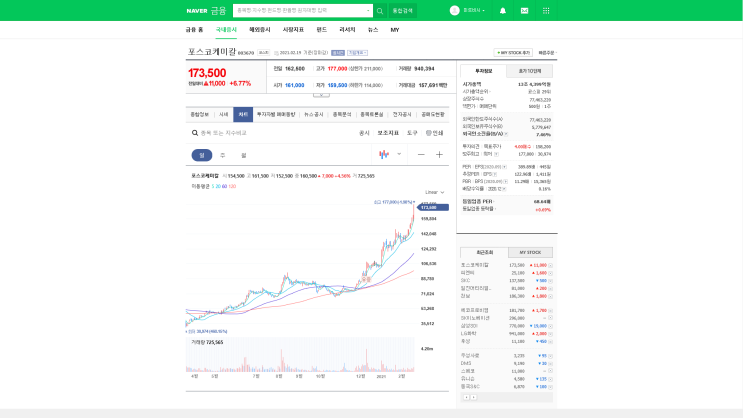Expand the PER EPS period arrow
Image resolution: width=743 pixels, height=418 pixels.
[x=504, y=167]
